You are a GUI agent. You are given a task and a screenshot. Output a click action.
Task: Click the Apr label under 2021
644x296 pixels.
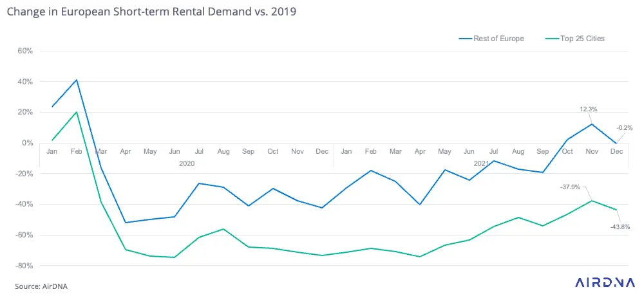(x=420, y=151)
